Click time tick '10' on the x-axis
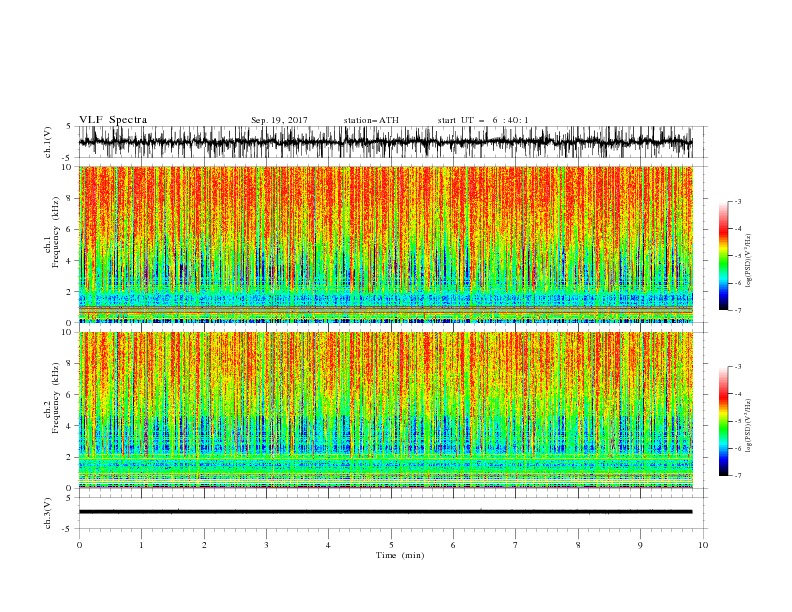This screenshot has height=612, width=792. tap(703, 545)
